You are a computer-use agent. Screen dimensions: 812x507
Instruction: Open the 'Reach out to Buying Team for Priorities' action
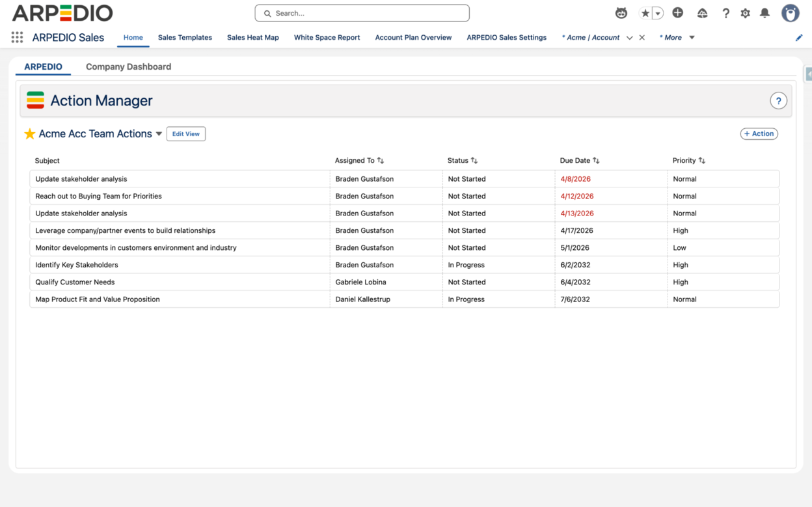point(98,196)
